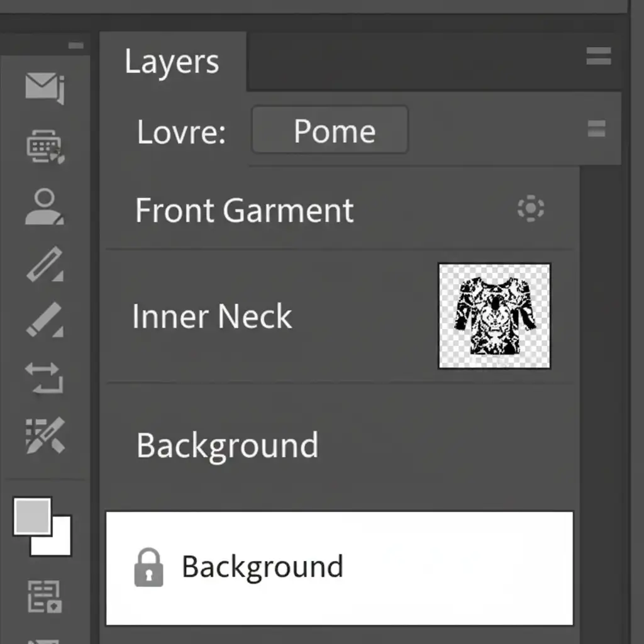Screen dimensions: 644x644
Task: Toggle the lock icon on the white Background layer
Action: click(149, 567)
